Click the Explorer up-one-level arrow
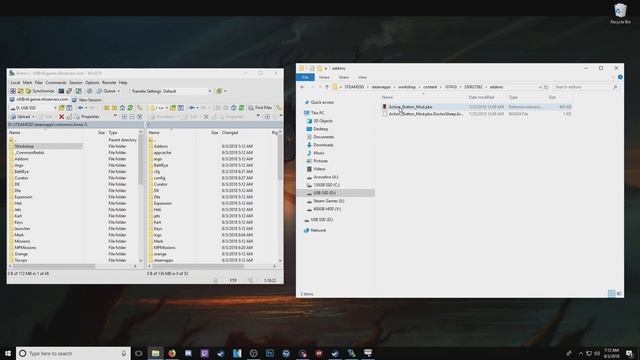The image size is (640, 360). coord(327,87)
